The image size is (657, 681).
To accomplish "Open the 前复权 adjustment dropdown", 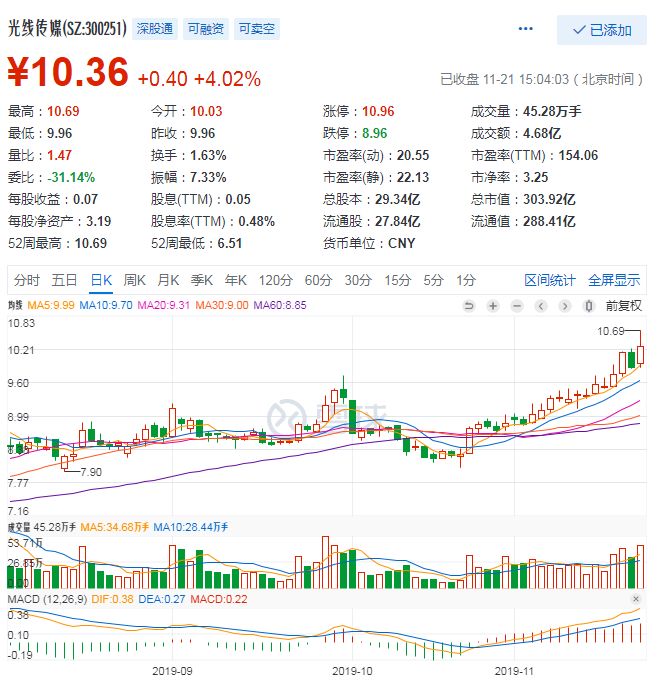I will click(624, 306).
